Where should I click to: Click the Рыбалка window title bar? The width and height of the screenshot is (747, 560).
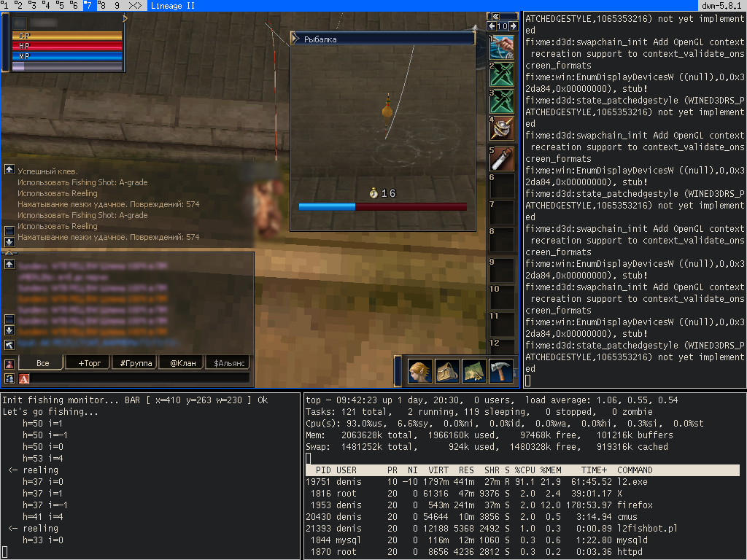(x=382, y=39)
